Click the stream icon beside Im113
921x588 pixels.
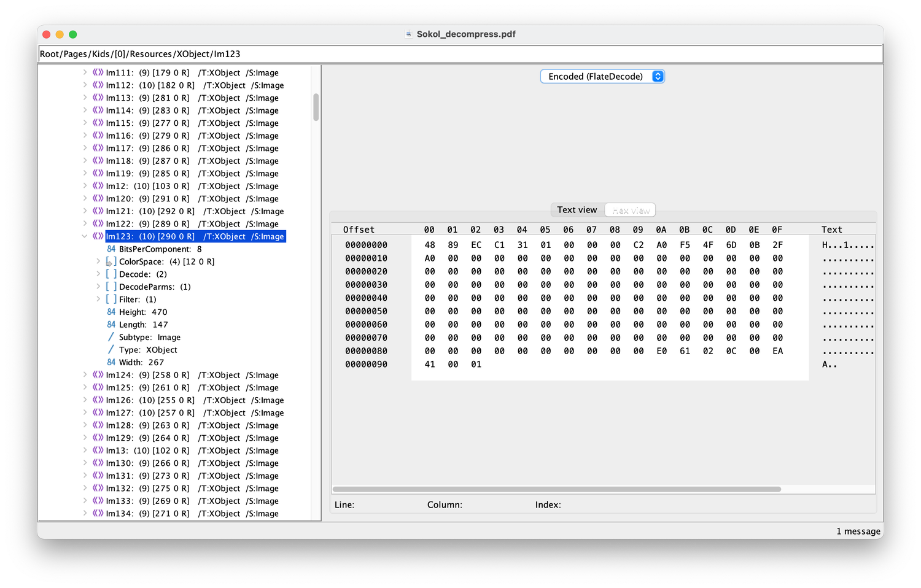tap(98, 98)
